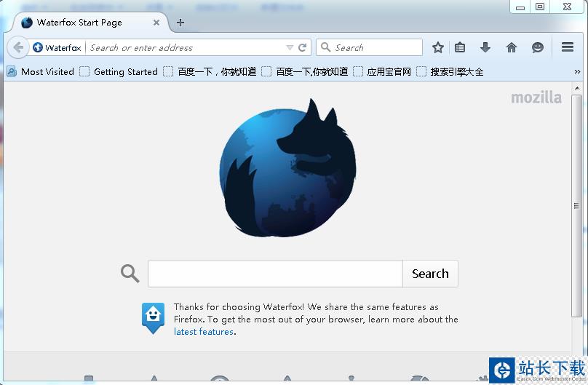Open the Most Visited bookmarks folder

[x=41, y=71]
